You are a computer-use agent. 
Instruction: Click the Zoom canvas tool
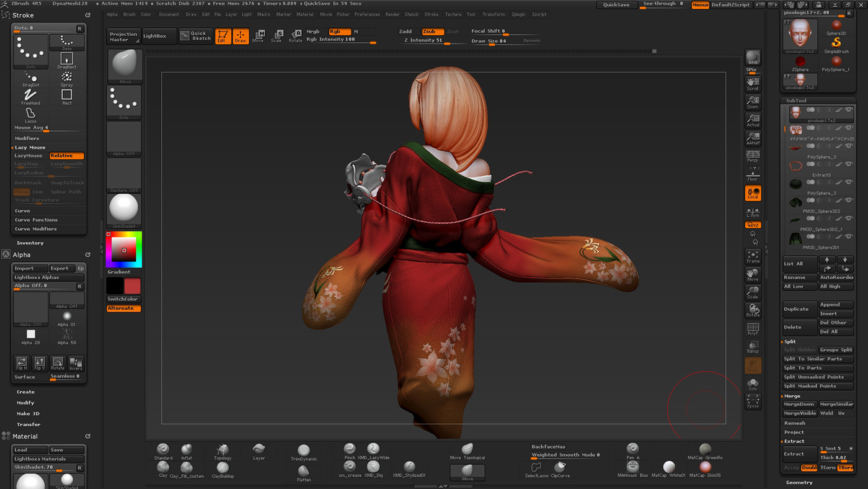pos(753,102)
